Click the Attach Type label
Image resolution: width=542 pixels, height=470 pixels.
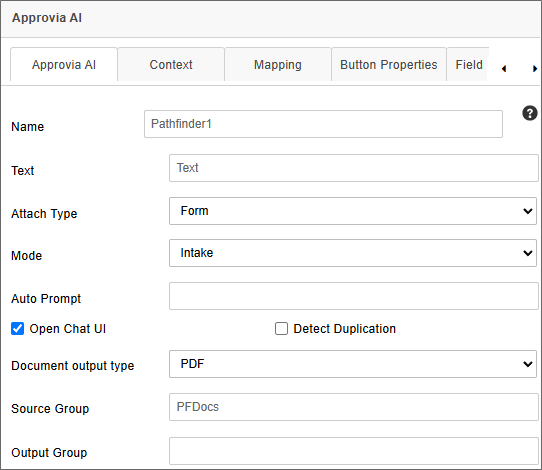point(44,214)
